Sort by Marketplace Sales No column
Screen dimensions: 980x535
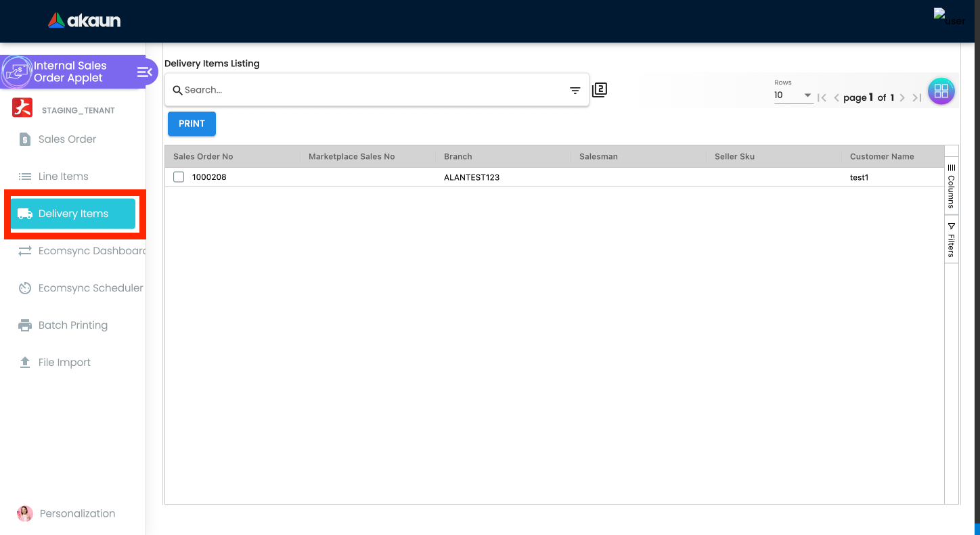click(351, 156)
